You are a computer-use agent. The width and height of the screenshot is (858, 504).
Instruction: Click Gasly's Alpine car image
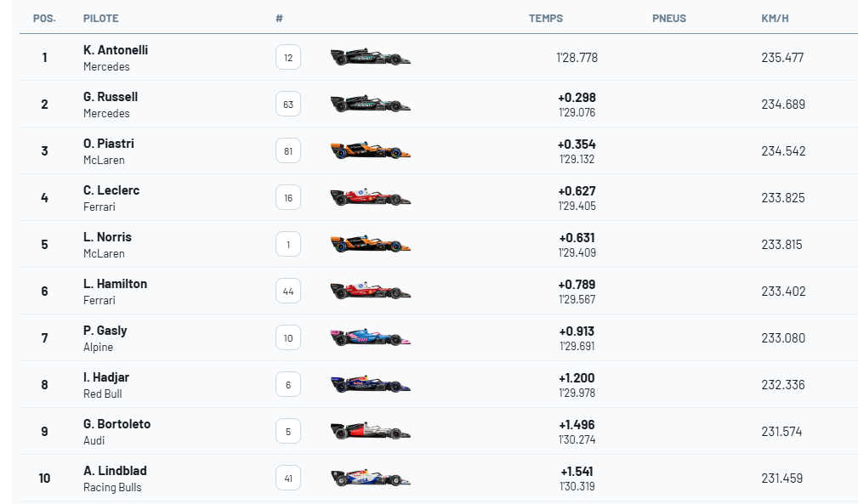point(370,338)
